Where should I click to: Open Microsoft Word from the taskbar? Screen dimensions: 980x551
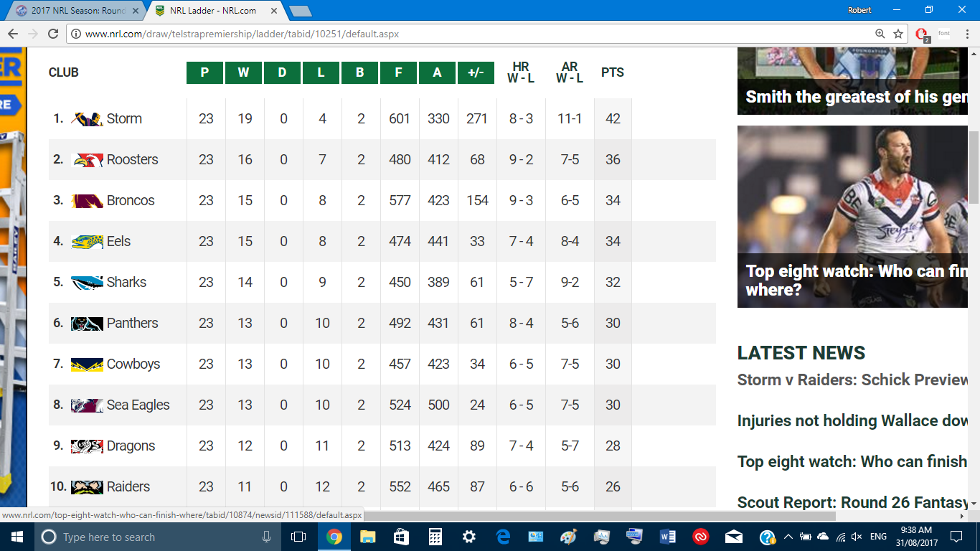tap(667, 537)
